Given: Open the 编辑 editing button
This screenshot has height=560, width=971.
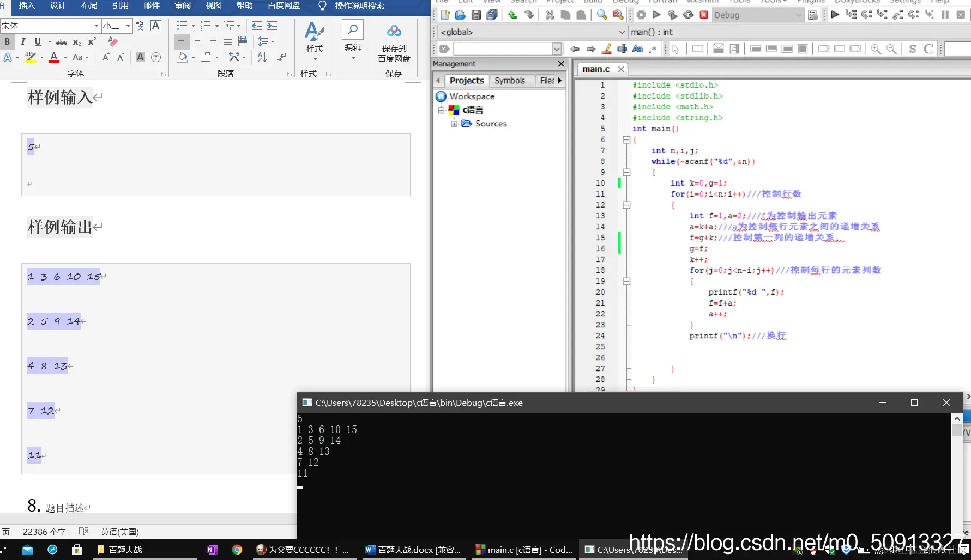Looking at the screenshot, I should (x=353, y=42).
